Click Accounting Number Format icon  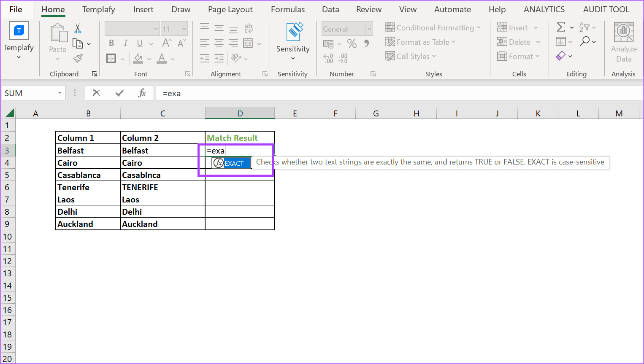click(328, 43)
